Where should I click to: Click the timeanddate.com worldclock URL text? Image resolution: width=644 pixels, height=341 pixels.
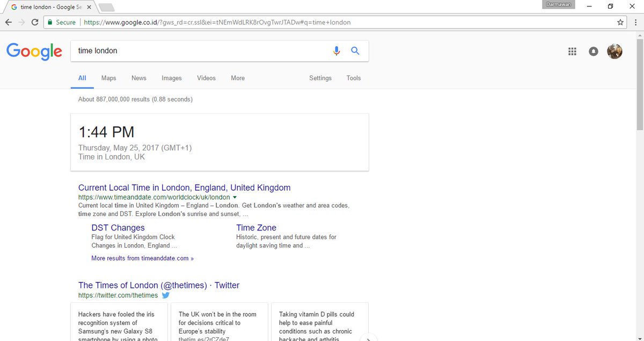coord(154,197)
